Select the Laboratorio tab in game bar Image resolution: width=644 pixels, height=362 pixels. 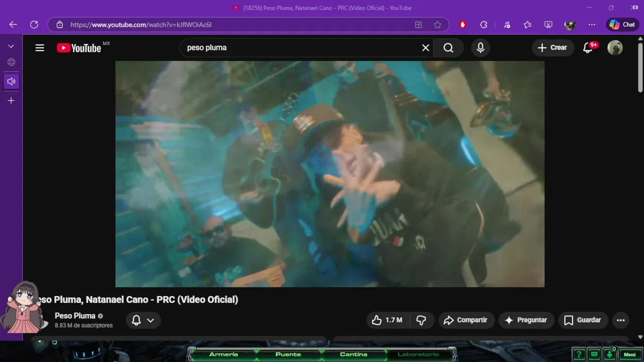(x=418, y=354)
